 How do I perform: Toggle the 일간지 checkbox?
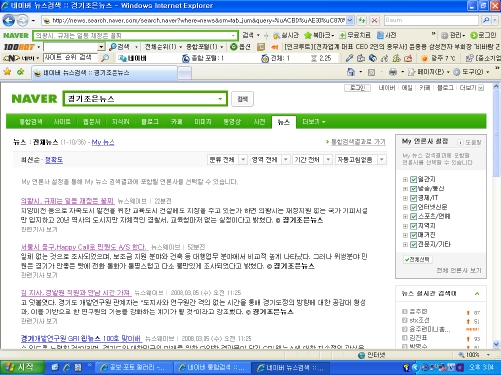coord(414,179)
